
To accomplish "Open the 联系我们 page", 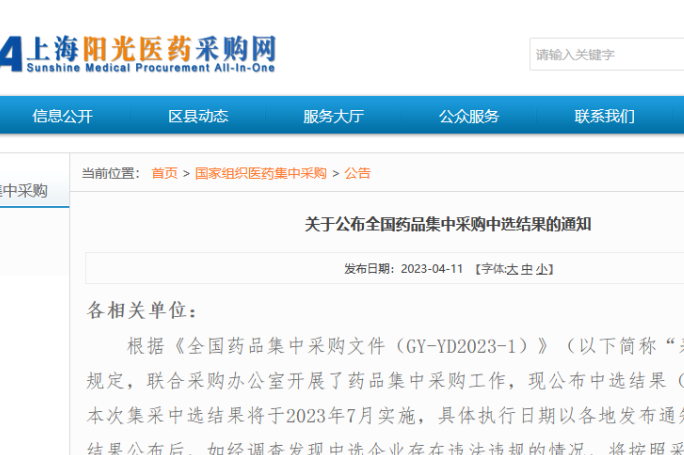I will 604,116.
